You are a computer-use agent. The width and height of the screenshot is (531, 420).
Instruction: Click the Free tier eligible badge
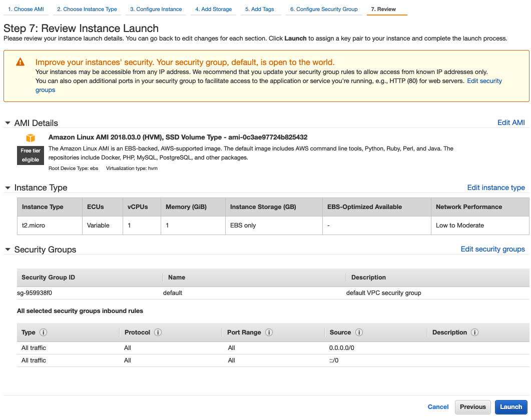click(31, 155)
